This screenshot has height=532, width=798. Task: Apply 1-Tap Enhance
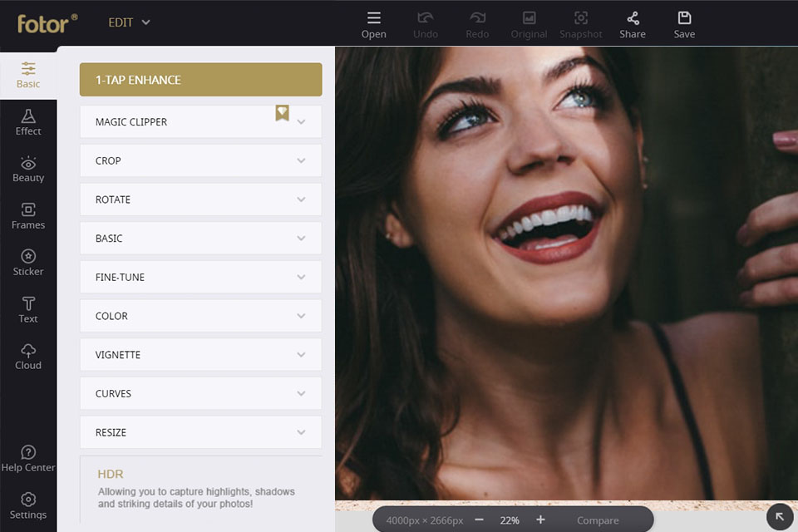[x=199, y=80]
